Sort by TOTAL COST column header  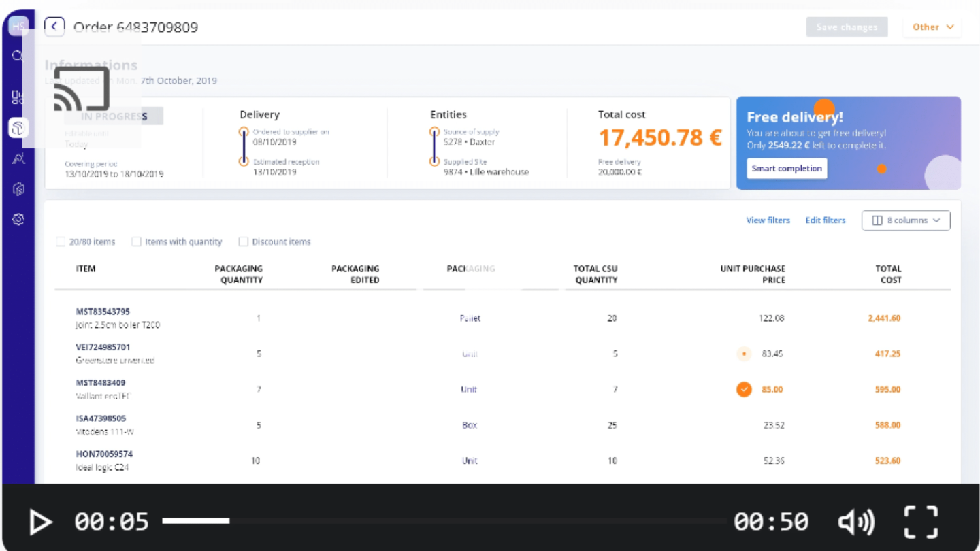click(x=888, y=274)
